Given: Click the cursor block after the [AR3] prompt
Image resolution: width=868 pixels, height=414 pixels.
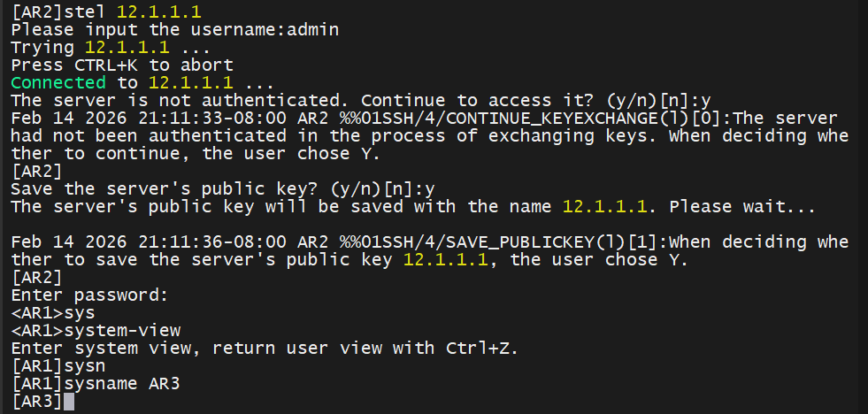Looking at the screenshot, I should click(x=69, y=402).
